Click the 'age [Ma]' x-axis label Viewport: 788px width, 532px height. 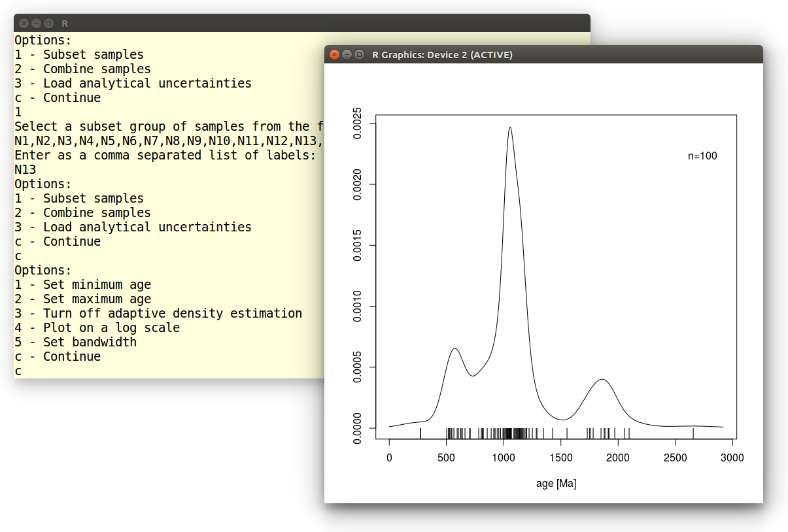click(x=556, y=484)
